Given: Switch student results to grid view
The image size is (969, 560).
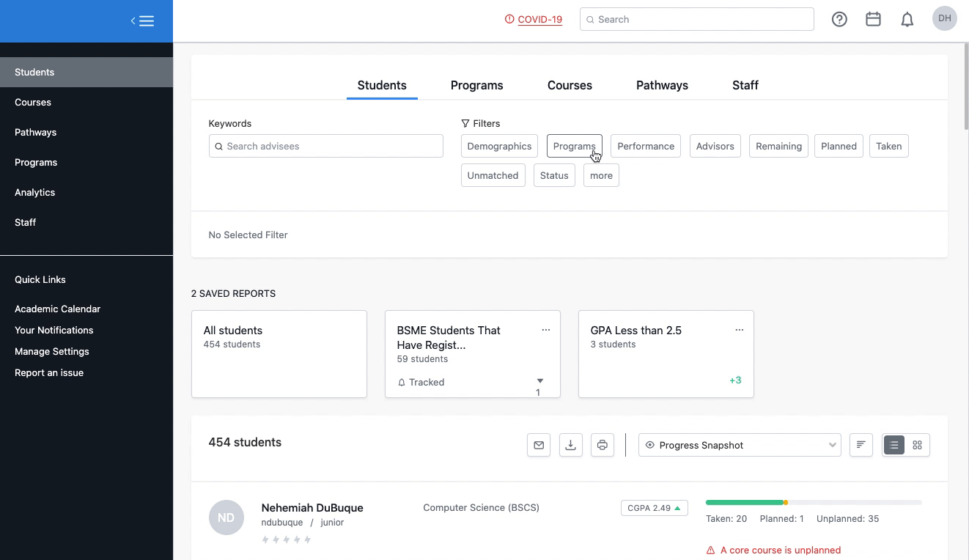Looking at the screenshot, I should pyautogui.click(x=917, y=445).
